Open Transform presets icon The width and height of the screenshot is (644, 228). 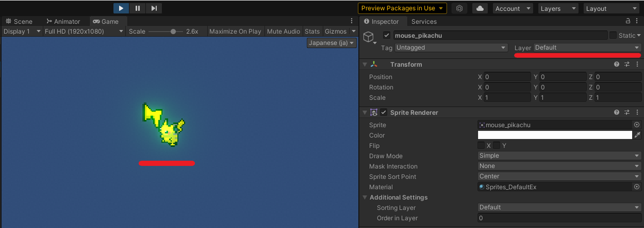627,65
